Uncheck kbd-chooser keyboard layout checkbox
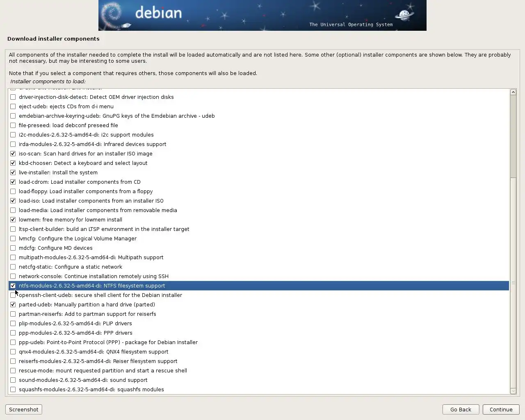Image resolution: width=525 pixels, height=420 pixels. (13, 163)
